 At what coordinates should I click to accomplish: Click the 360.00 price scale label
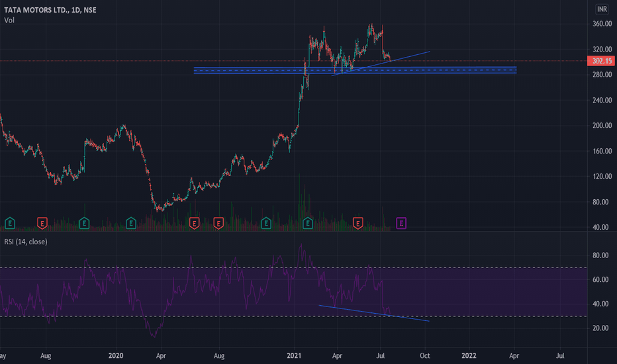click(602, 24)
